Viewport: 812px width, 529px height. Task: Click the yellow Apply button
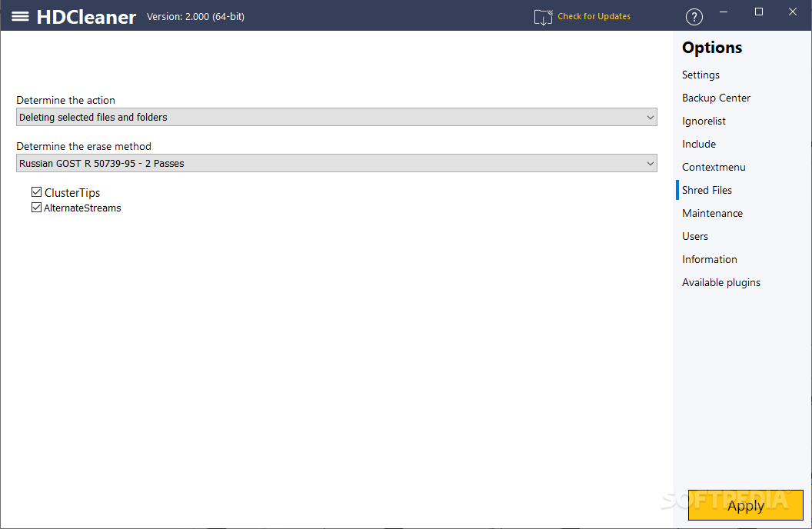(x=746, y=505)
